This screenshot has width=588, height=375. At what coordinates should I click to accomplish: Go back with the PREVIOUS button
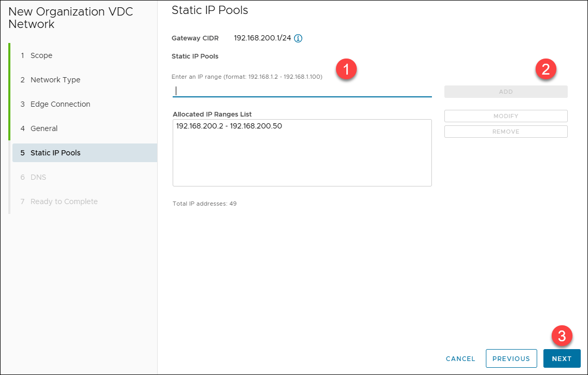511,358
